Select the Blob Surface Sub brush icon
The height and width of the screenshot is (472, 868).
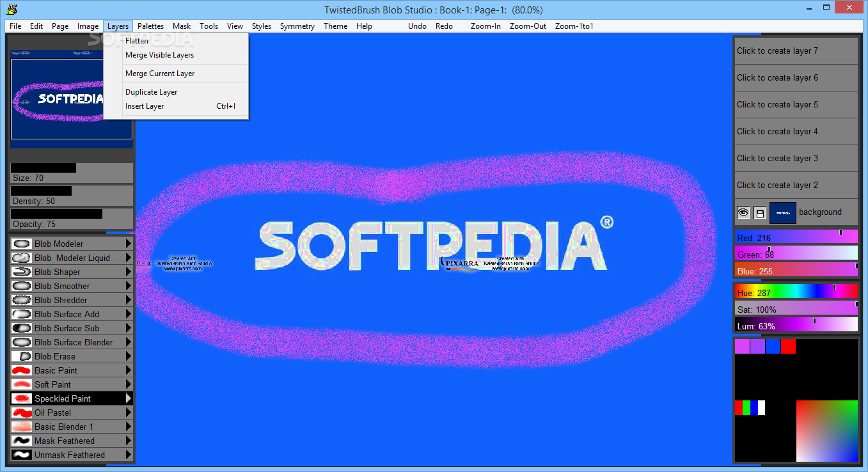(22, 328)
